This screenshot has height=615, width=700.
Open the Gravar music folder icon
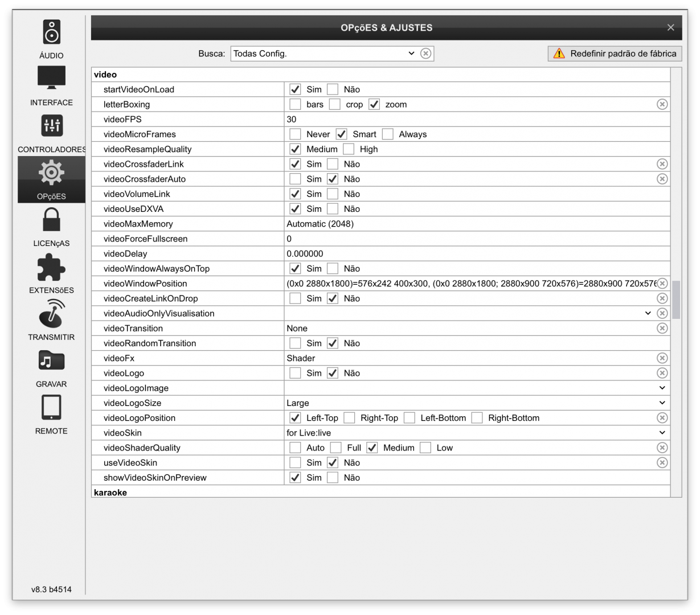51,361
